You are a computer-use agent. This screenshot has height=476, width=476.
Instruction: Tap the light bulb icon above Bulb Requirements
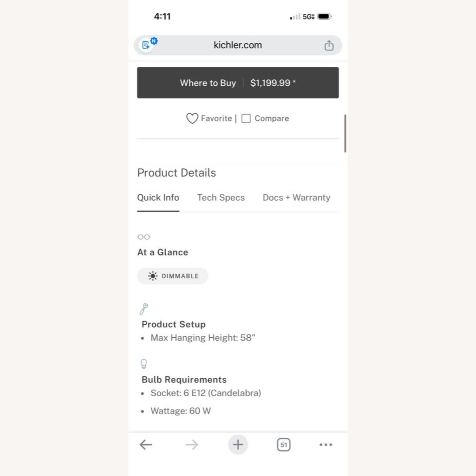pos(144,364)
